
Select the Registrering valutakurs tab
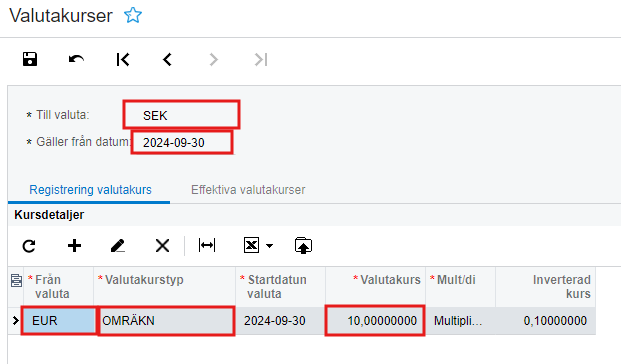click(x=90, y=190)
